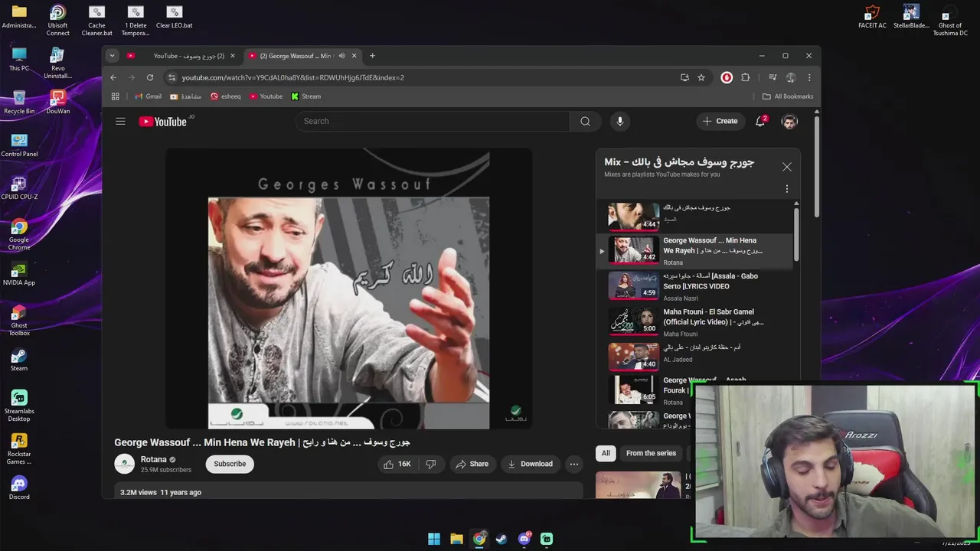Click install app icon in address bar
The height and width of the screenshot is (551, 980).
pos(684,77)
